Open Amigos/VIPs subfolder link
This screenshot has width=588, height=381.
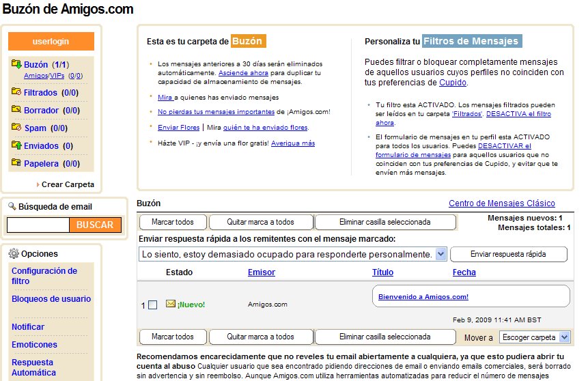(x=44, y=76)
